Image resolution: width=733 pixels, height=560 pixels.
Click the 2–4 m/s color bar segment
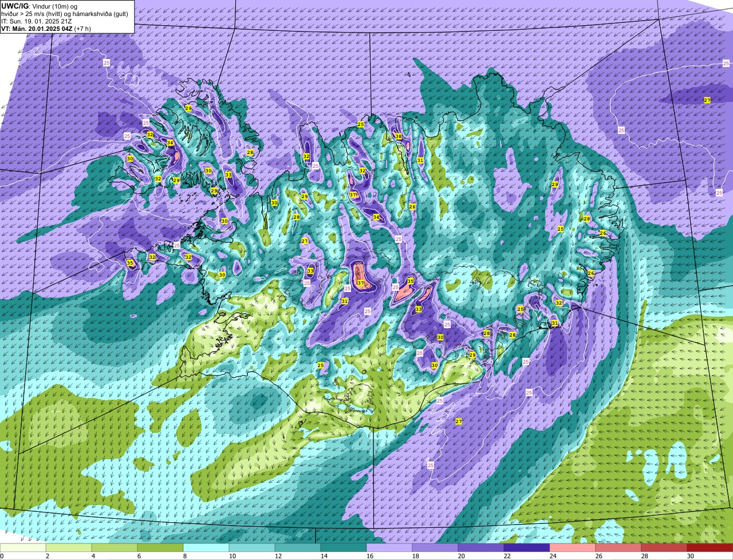[x=69, y=548]
